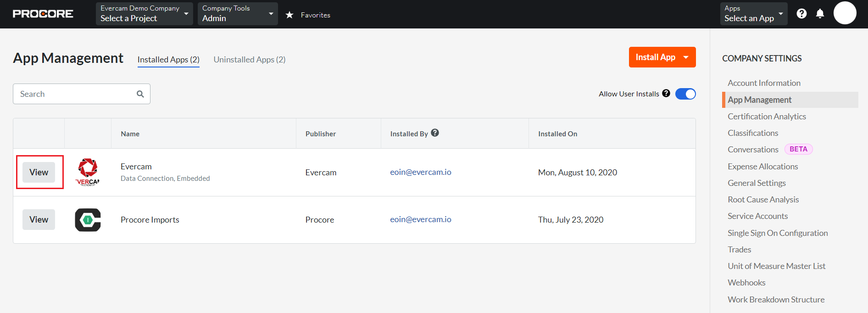Click the BETA badge
The image size is (868, 313).
(x=798, y=149)
